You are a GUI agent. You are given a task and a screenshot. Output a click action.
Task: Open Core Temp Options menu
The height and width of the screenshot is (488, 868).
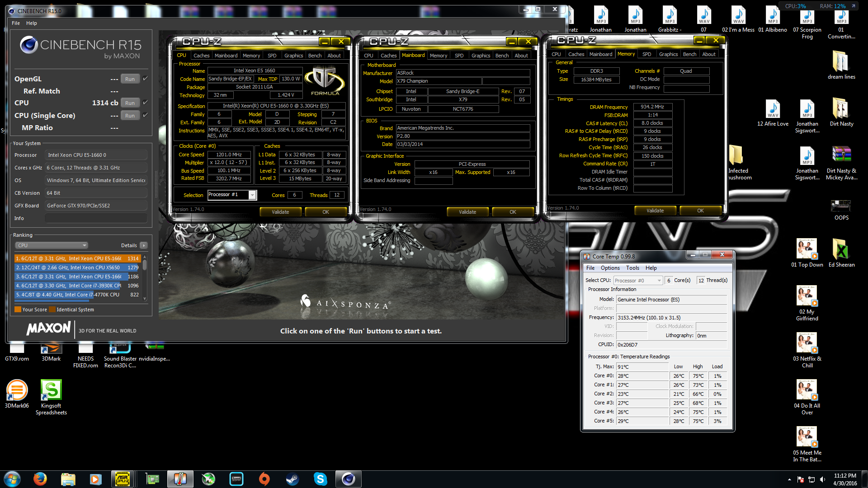click(610, 268)
